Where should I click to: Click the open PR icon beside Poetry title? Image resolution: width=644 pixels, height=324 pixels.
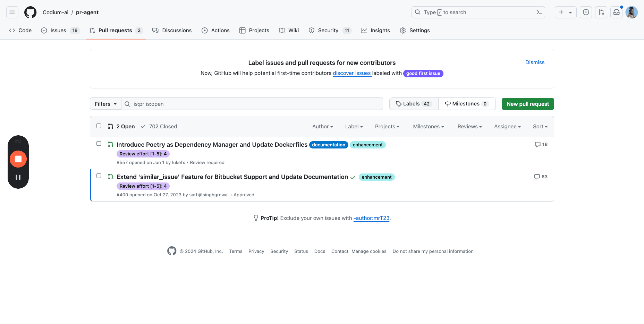tap(111, 144)
